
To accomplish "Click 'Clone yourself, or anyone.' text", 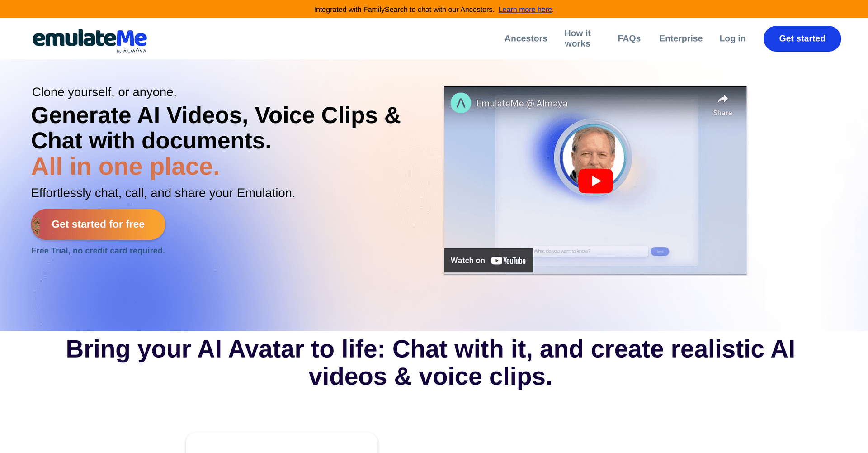I will [x=104, y=92].
